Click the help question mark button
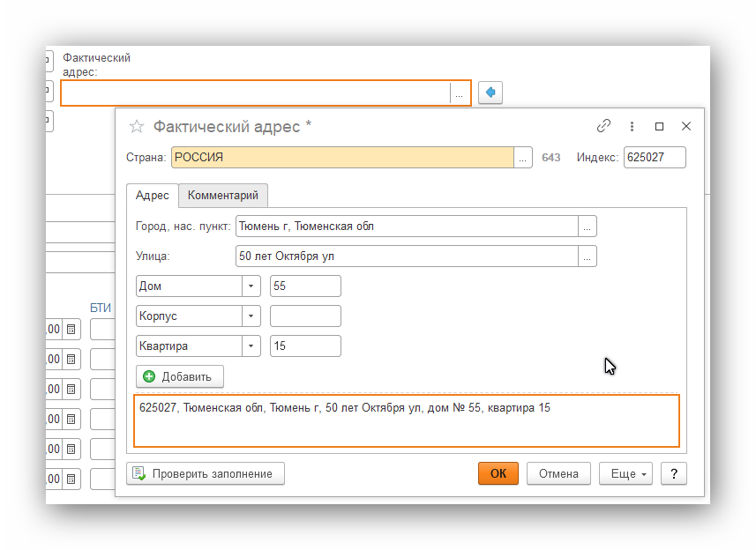The image size is (756, 550). pyautogui.click(x=674, y=473)
